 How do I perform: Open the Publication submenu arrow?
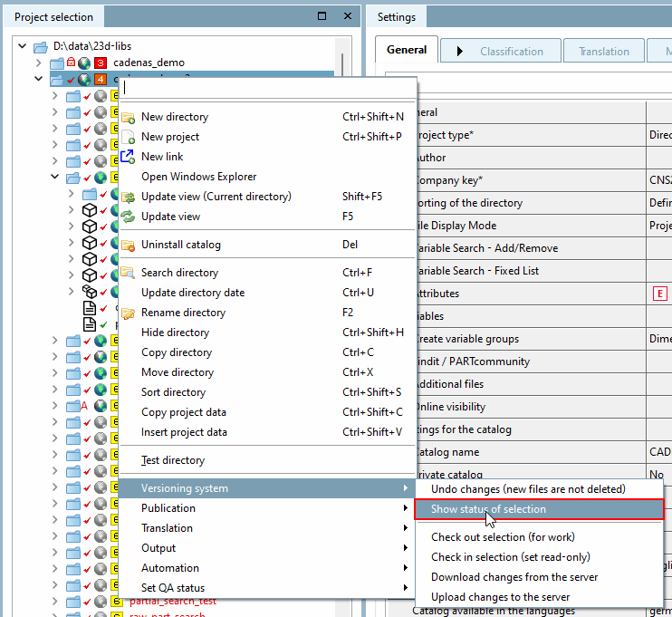406,508
